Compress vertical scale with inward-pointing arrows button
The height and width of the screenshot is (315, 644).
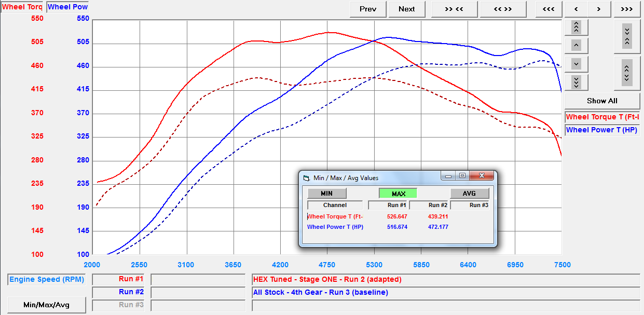tap(627, 36)
